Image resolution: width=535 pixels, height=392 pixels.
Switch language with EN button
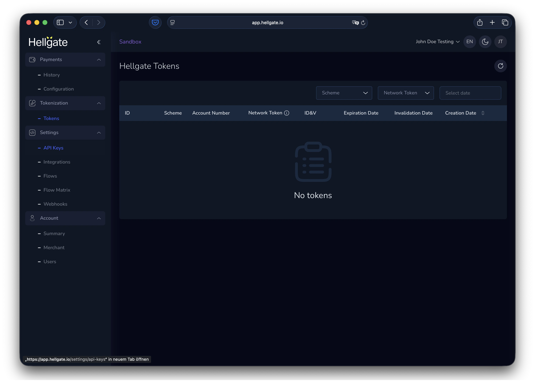click(470, 42)
